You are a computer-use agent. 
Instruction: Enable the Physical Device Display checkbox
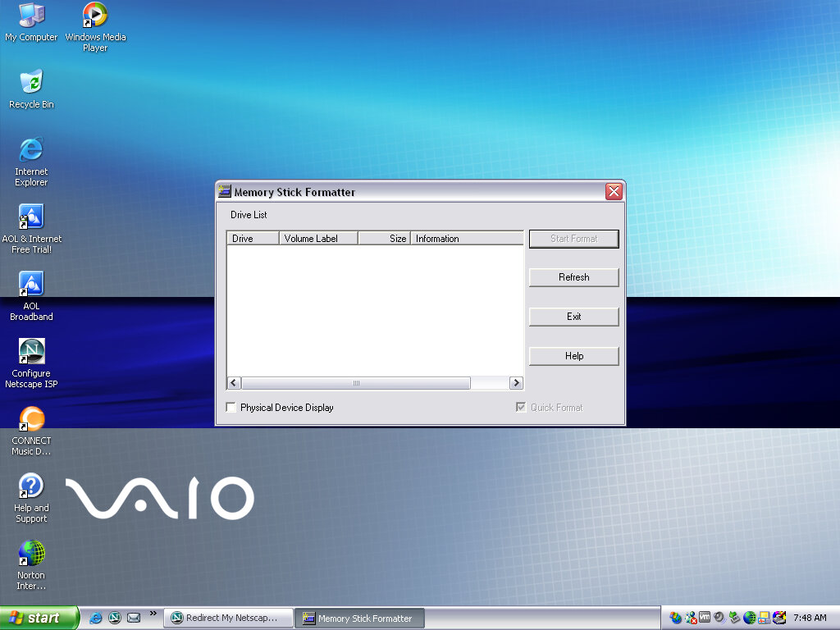pos(231,408)
